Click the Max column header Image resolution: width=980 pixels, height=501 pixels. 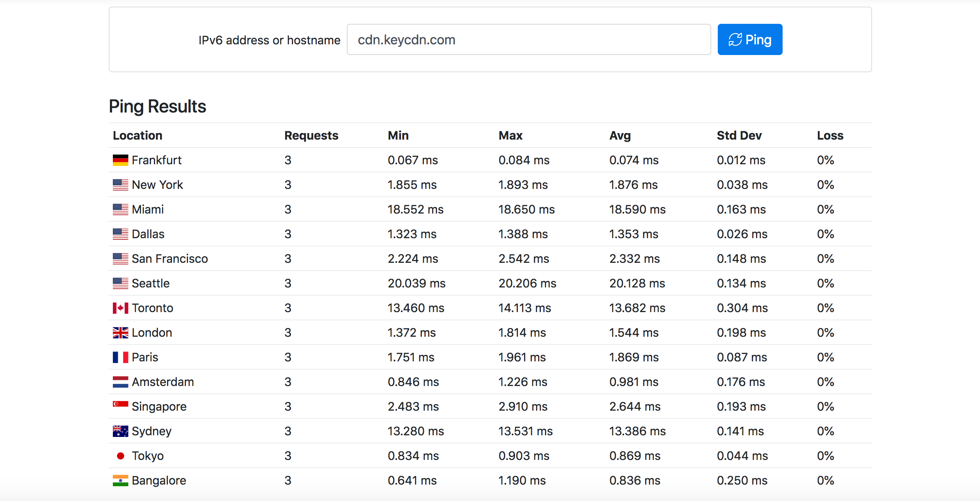[x=511, y=136]
